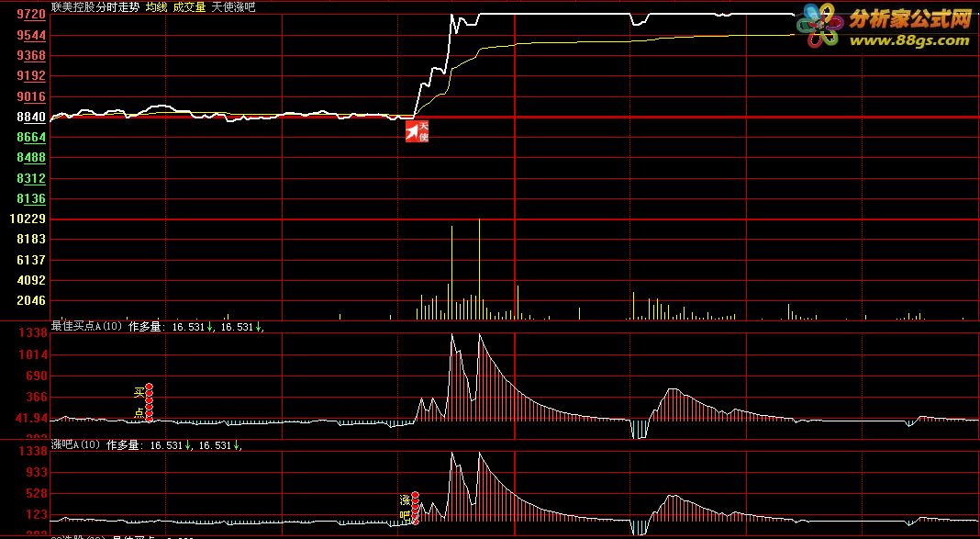
Task: Click the green 8664 price label
Action: coord(30,137)
